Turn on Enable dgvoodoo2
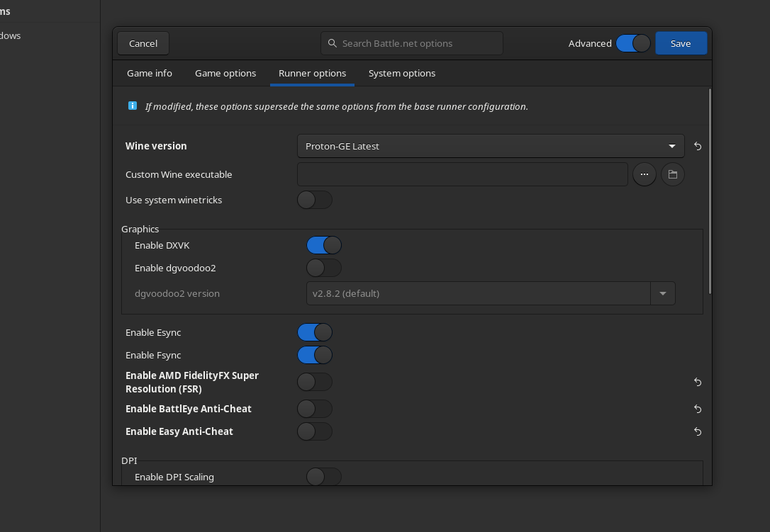 tap(324, 268)
